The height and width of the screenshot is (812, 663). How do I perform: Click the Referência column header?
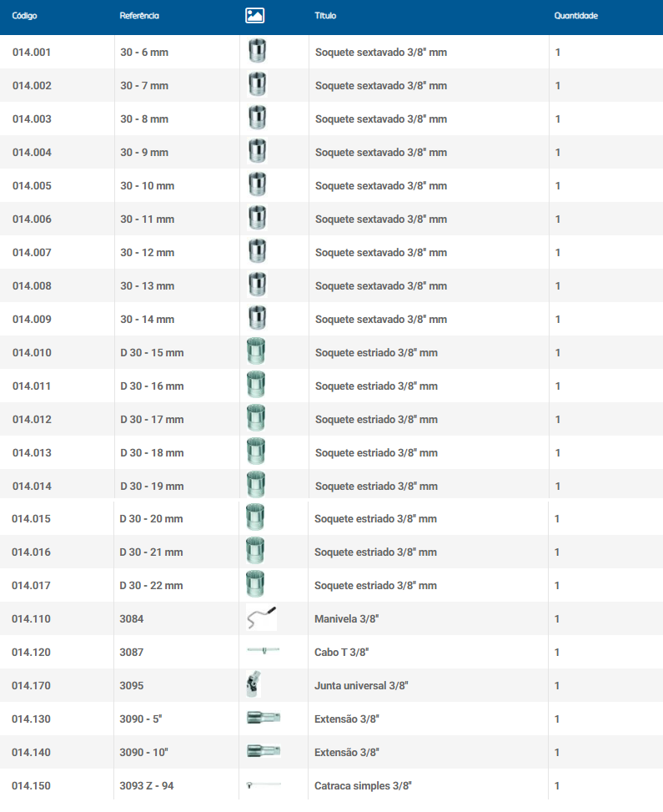139,16
